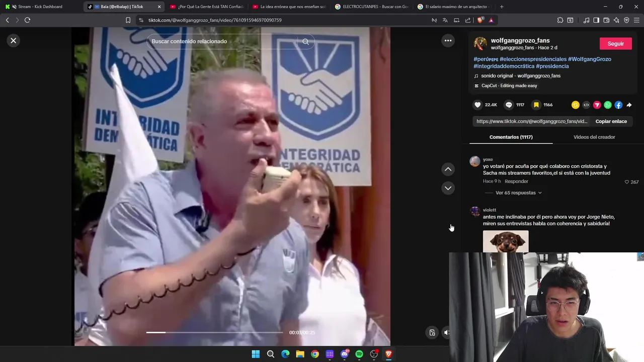Go to previous video with up arrow
This screenshot has height=362, width=644.
point(448,169)
